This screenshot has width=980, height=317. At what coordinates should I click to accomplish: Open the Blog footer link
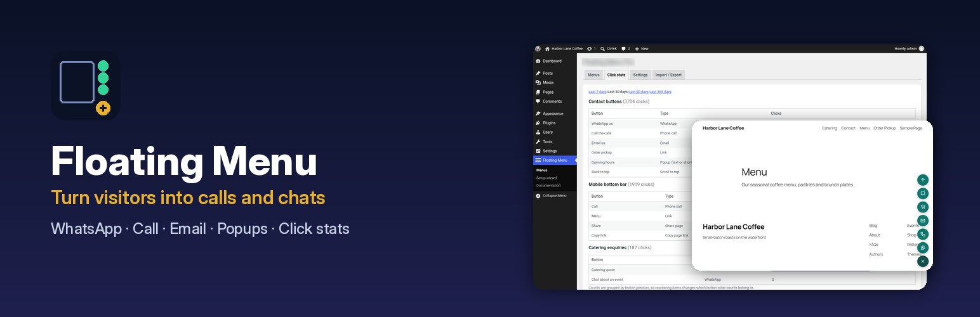(873, 226)
